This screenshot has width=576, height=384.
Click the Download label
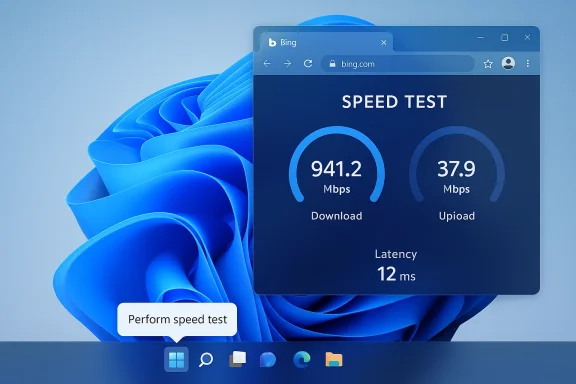pyautogui.click(x=336, y=216)
